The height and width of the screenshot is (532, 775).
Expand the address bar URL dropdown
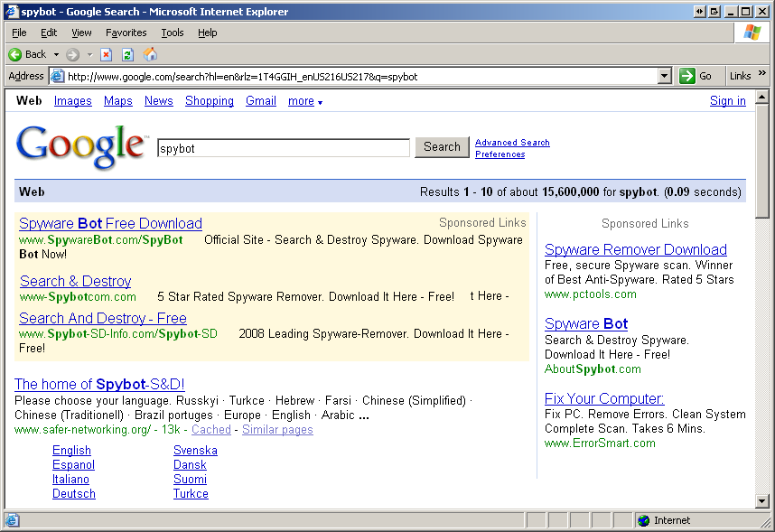[x=665, y=76]
